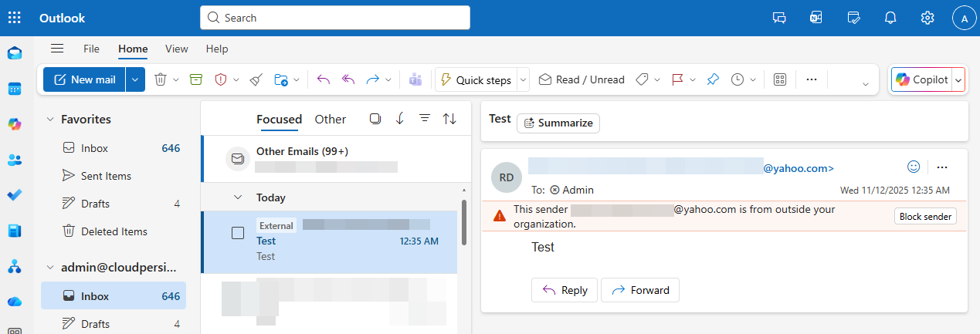This screenshot has height=334, width=980.
Task: Click the Delete trash can icon
Action: click(161, 79)
